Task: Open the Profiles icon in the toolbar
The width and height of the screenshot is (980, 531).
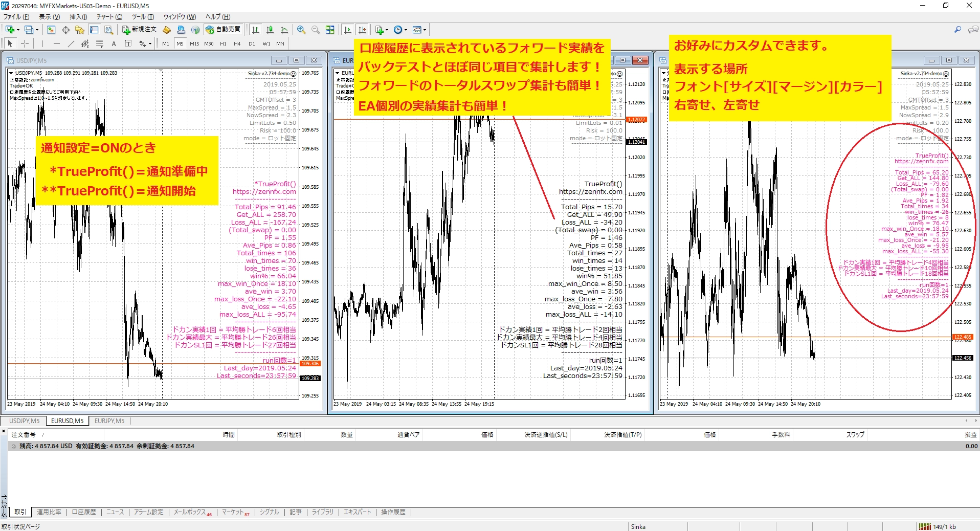Action: click(29, 30)
